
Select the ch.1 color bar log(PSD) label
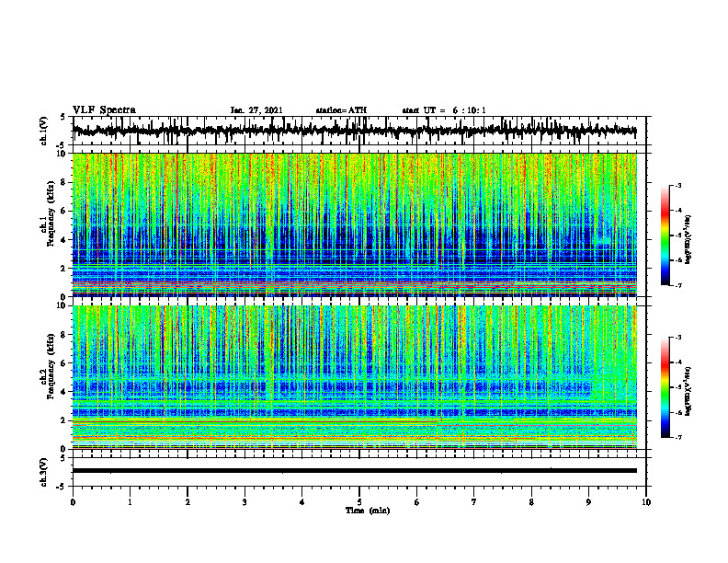689,240
